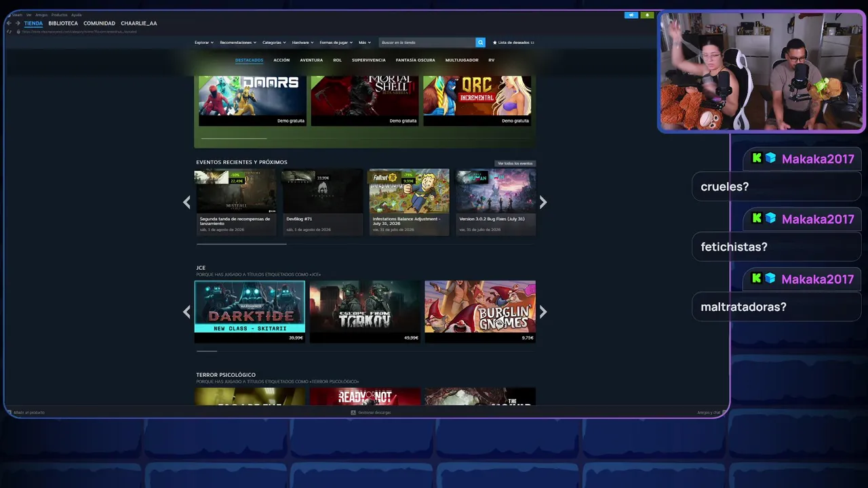Open the DevBlog #71 event card
The height and width of the screenshot is (488, 868).
click(322, 203)
